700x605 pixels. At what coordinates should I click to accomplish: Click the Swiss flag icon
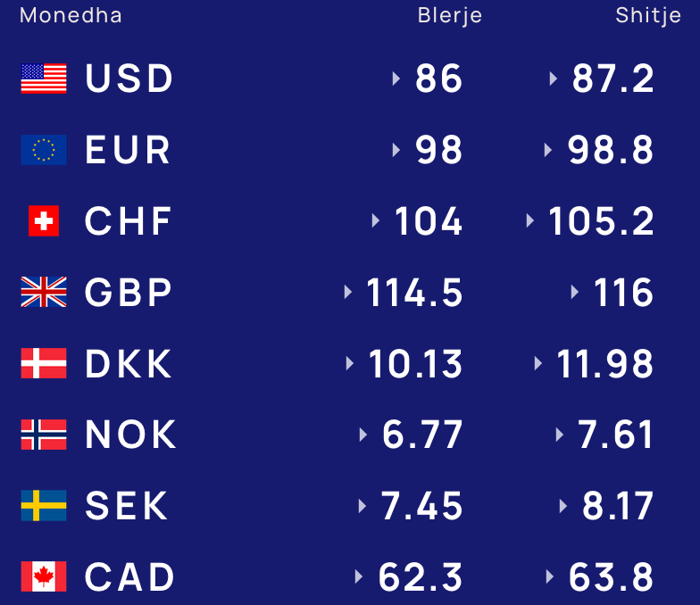pos(44,221)
